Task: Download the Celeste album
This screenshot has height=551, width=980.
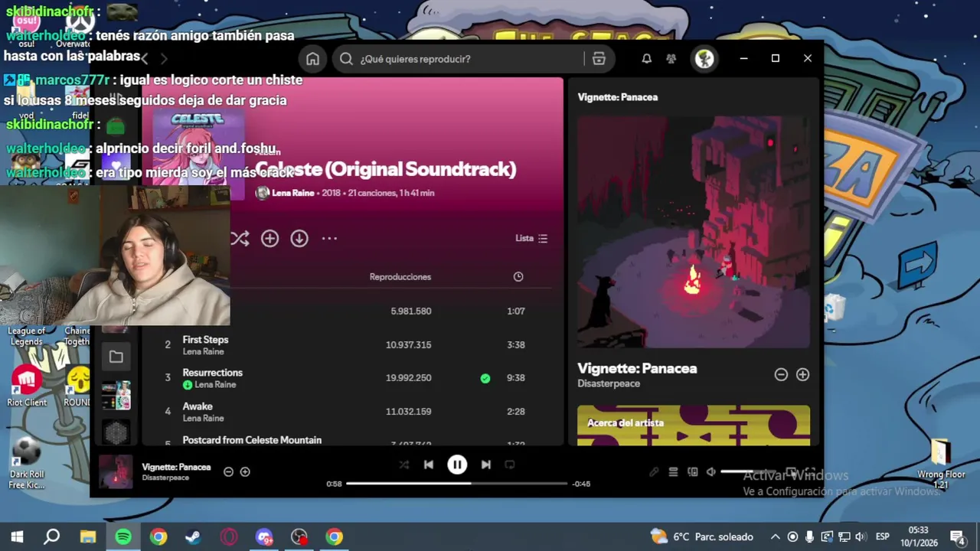Action: [x=299, y=239]
